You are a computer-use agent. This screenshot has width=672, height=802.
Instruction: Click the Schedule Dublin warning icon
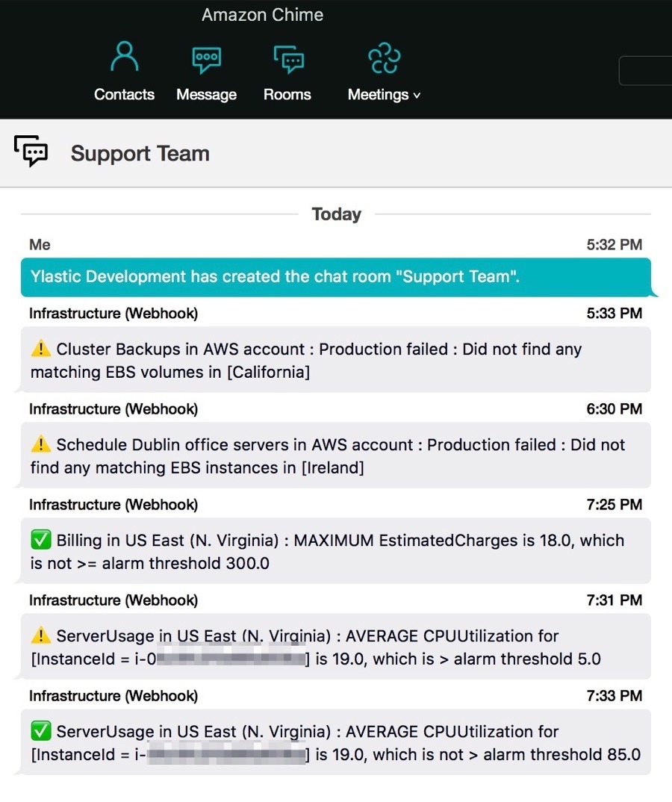[x=41, y=444]
